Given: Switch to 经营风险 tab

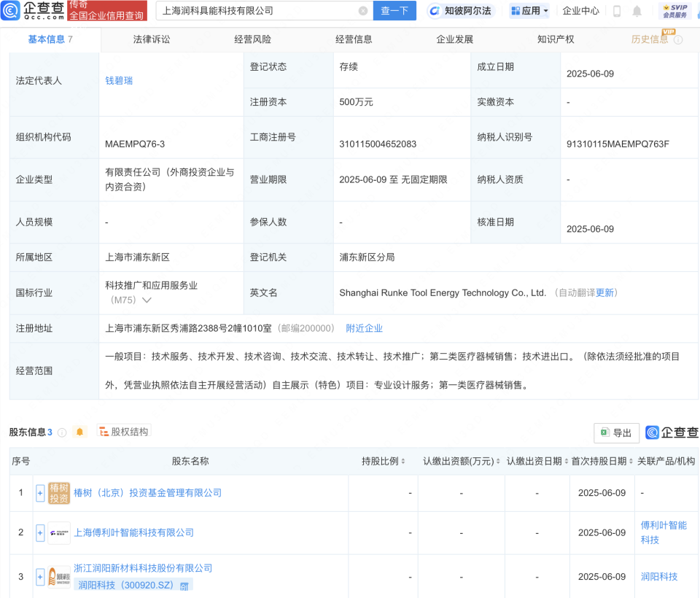Looking at the screenshot, I should click(x=253, y=39).
